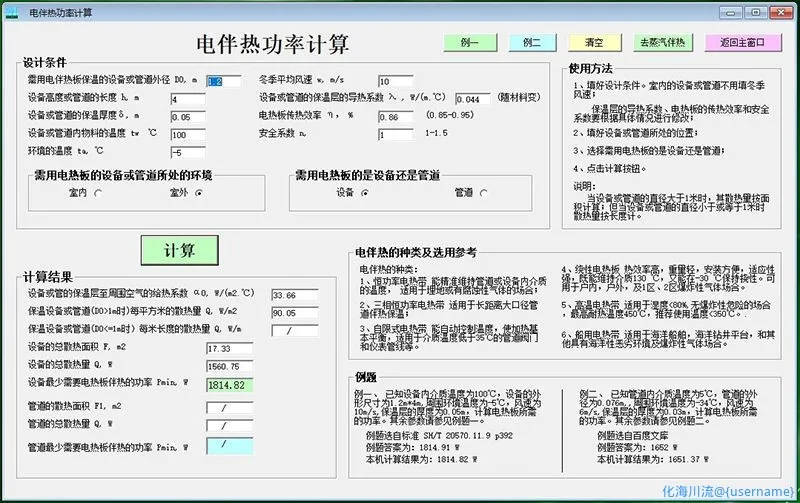The image size is (800, 503).
Task: Edit insulation thickness field showing 0.05
Action: [x=188, y=117]
